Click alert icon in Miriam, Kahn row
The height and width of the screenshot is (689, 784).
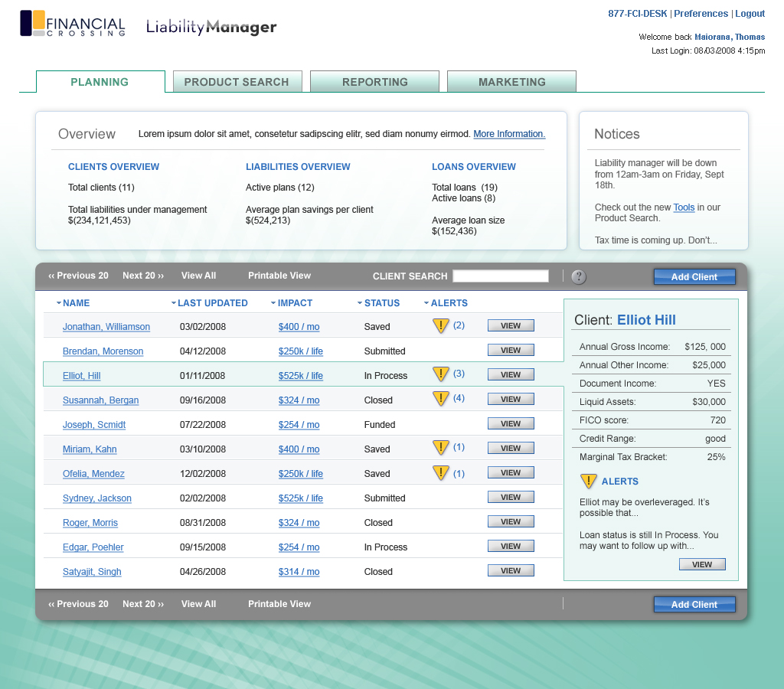441,448
